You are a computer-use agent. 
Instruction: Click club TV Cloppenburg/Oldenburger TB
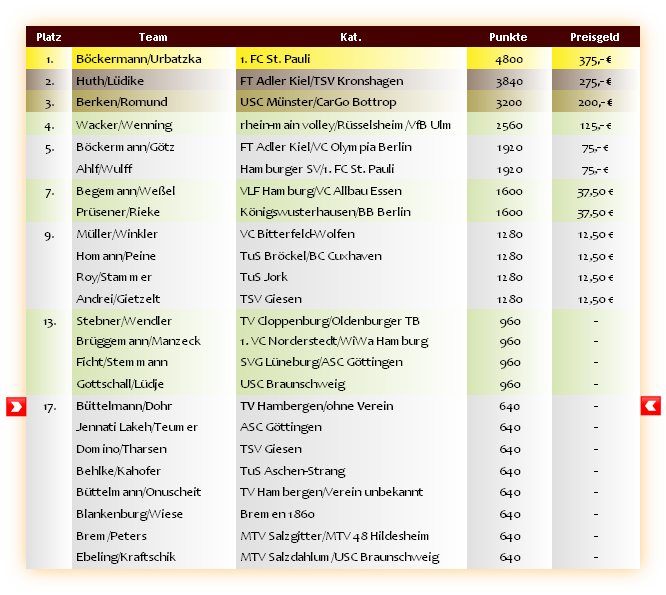click(x=330, y=321)
